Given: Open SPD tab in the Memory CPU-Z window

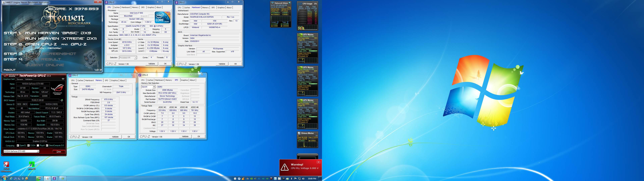Looking at the screenshot, I should click(106, 80).
